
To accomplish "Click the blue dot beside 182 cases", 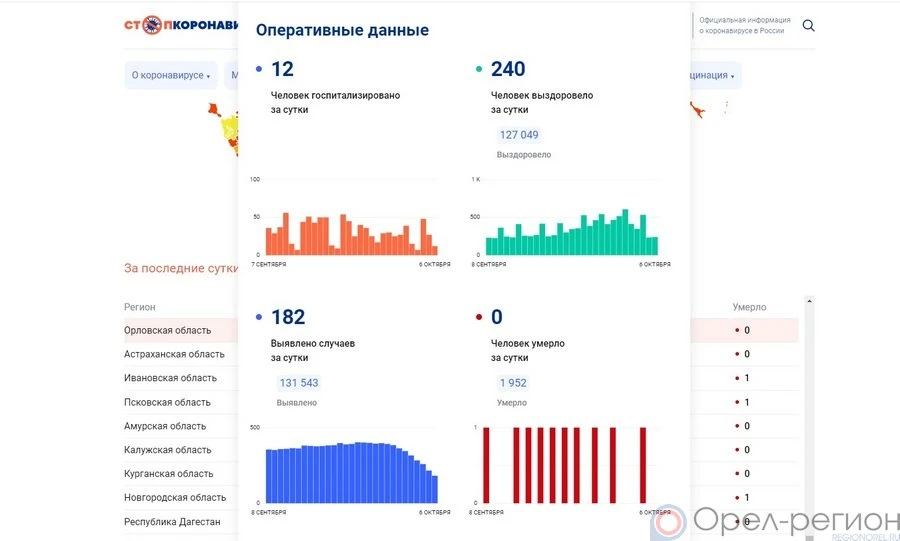I will coord(259,318).
